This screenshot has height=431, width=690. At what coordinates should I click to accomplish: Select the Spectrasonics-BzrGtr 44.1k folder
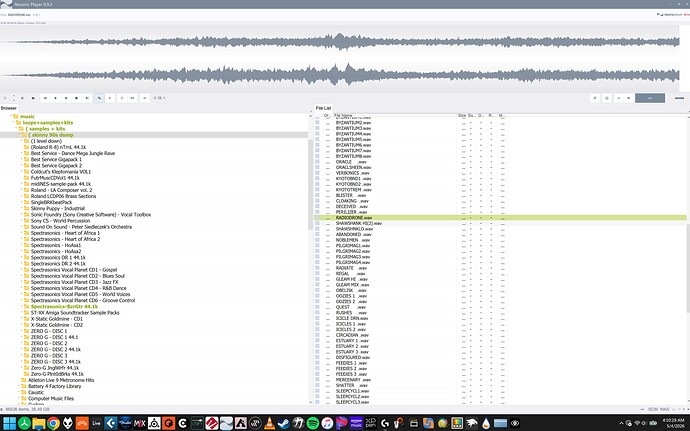pos(64,306)
